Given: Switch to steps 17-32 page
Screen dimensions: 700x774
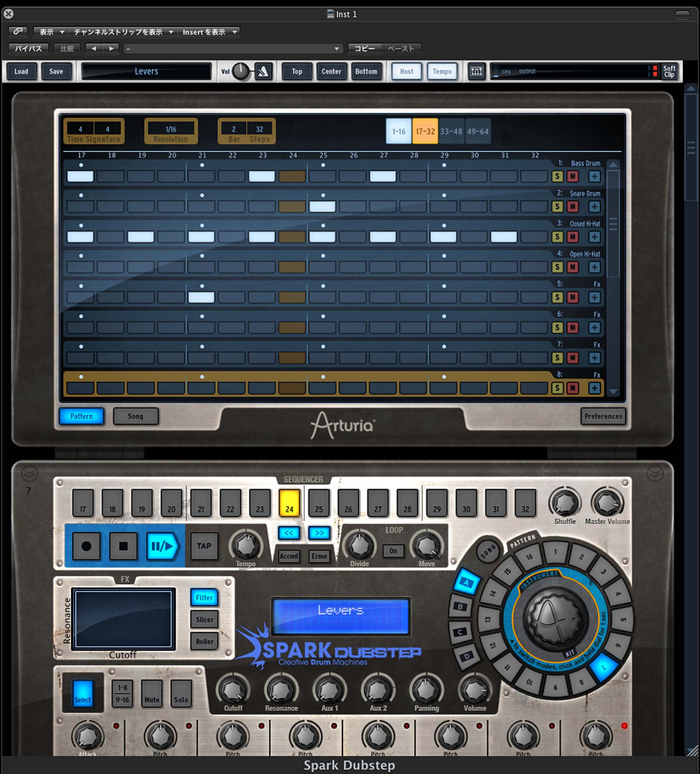Looking at the screenshot, I should coord(425,131).
